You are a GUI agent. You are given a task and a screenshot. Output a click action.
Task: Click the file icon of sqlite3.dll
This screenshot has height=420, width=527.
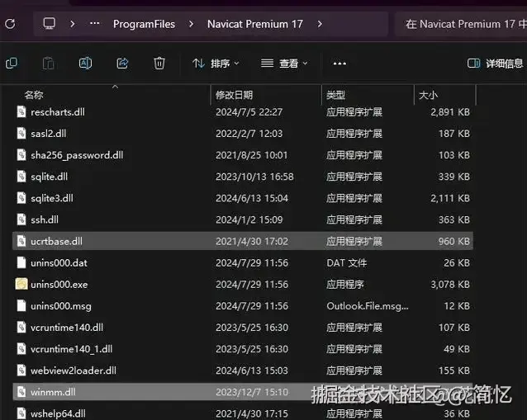coord(21,198)
